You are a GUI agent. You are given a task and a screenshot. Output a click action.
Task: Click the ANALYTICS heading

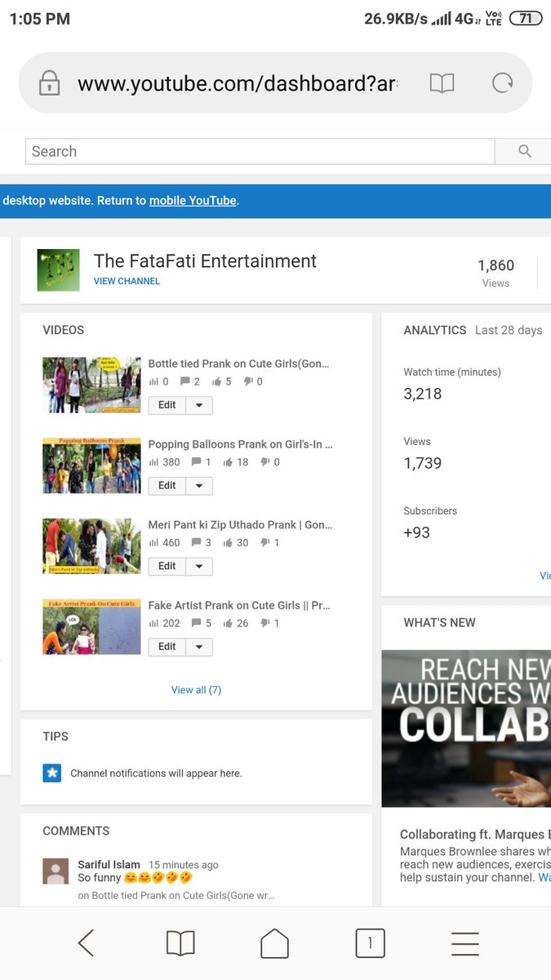point(435,331)
